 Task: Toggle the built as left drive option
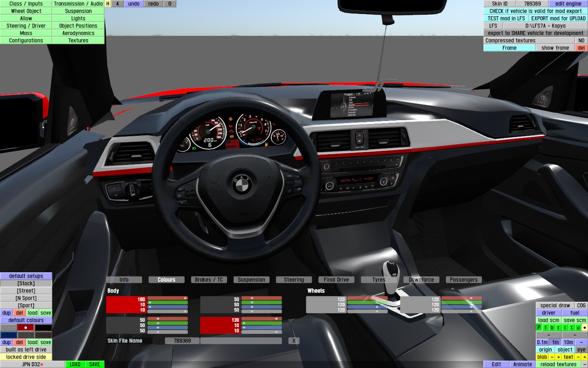click(x=26, y=350)
